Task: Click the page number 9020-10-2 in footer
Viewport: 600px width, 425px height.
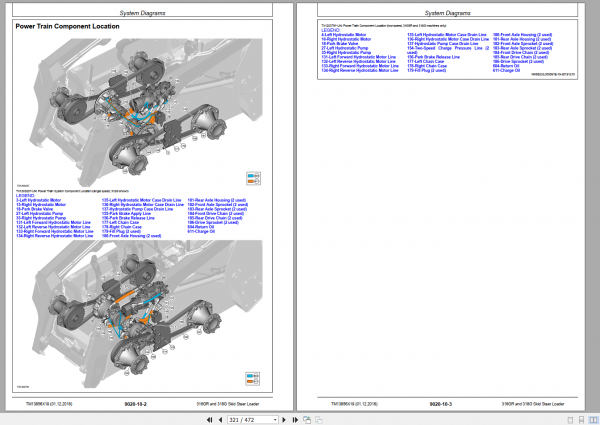Action: tap(135, 404)
